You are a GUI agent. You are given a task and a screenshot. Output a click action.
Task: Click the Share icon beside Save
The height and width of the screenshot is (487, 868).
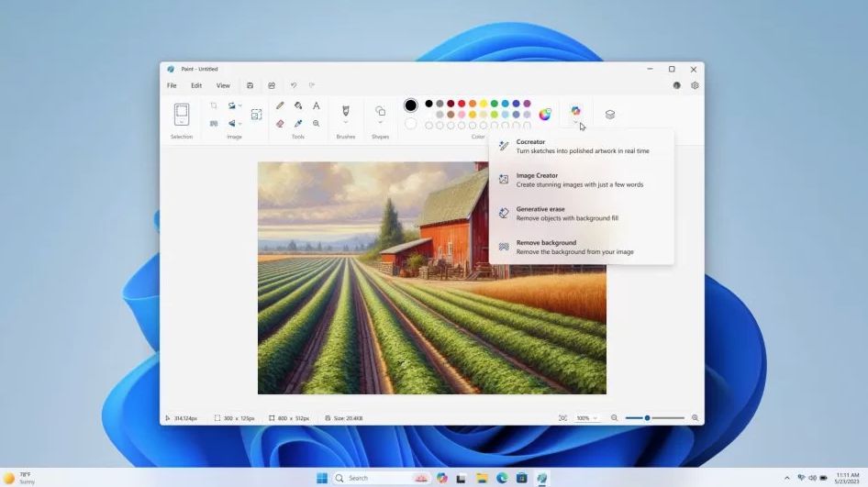click(272, 85)
